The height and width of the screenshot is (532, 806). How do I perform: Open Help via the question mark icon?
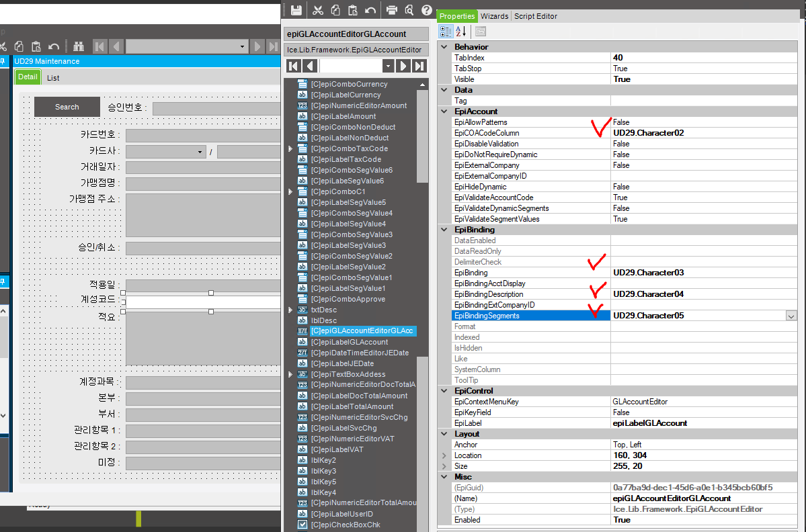point(427,10)
